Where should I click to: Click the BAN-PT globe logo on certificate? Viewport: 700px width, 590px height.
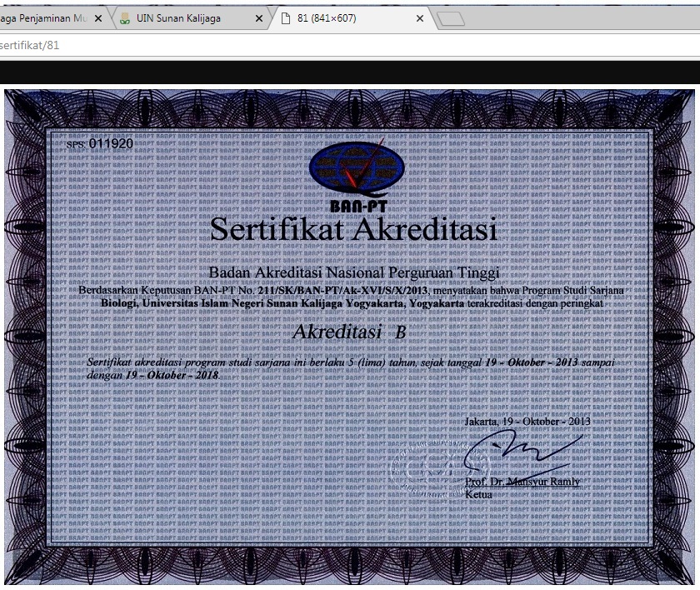[x=357, y=168]
